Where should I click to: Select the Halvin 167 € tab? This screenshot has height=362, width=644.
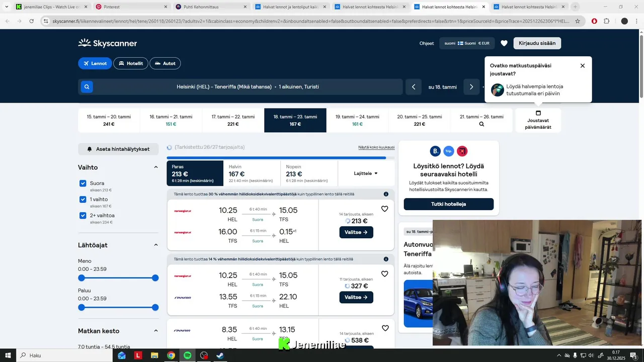coord(252,173)
